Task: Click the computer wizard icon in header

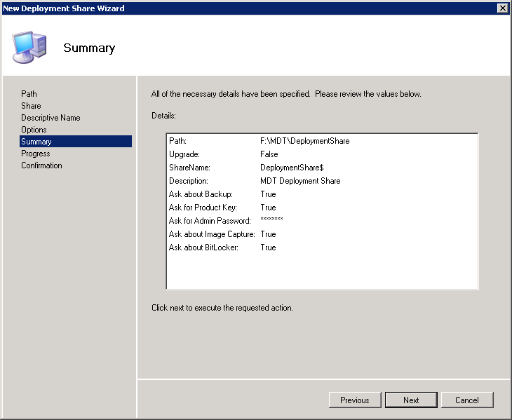Action: pos(29,47)
